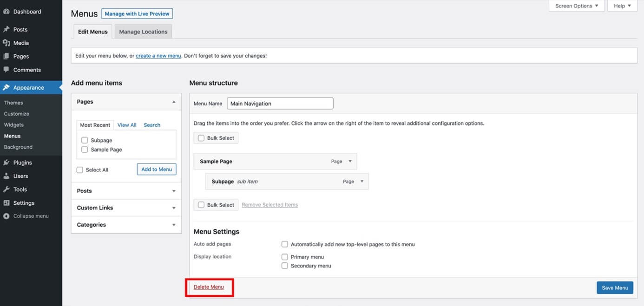This screenshot has width=644, height=306.
Task: Click Manage with Live Preview button
Action: click(137, 14)
